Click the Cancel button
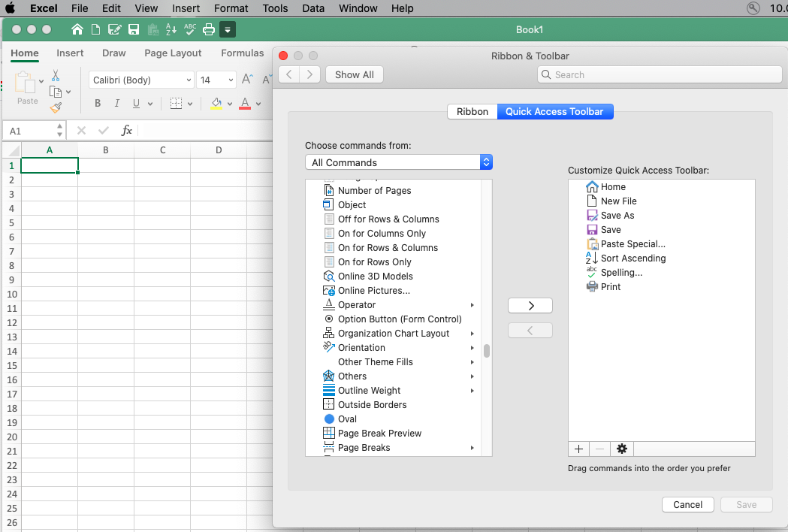This screenshot has width=788, height=532. click(x=688, y=504)
